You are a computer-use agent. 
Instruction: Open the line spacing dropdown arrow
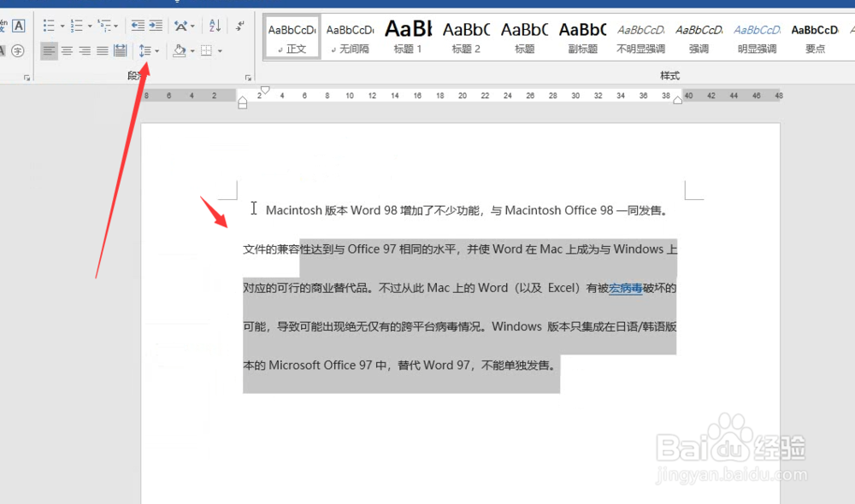click(157, 51)
